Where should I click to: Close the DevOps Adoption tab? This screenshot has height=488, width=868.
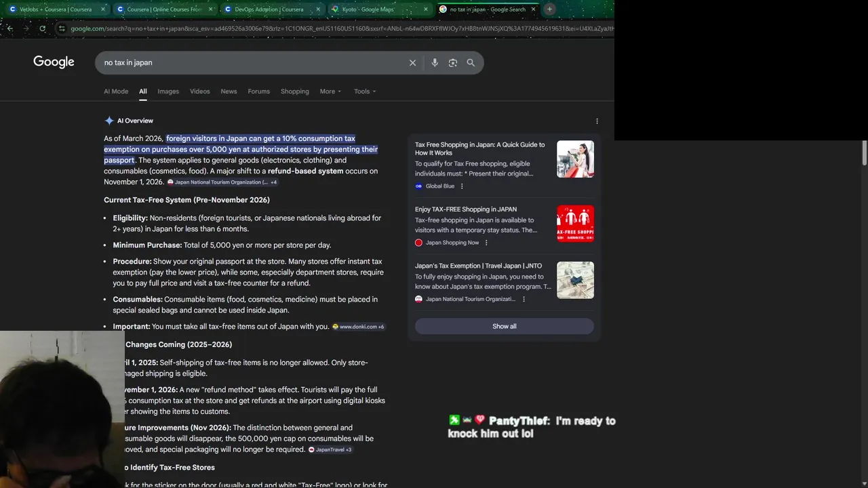pyautogui.click(x=318, y=9)
